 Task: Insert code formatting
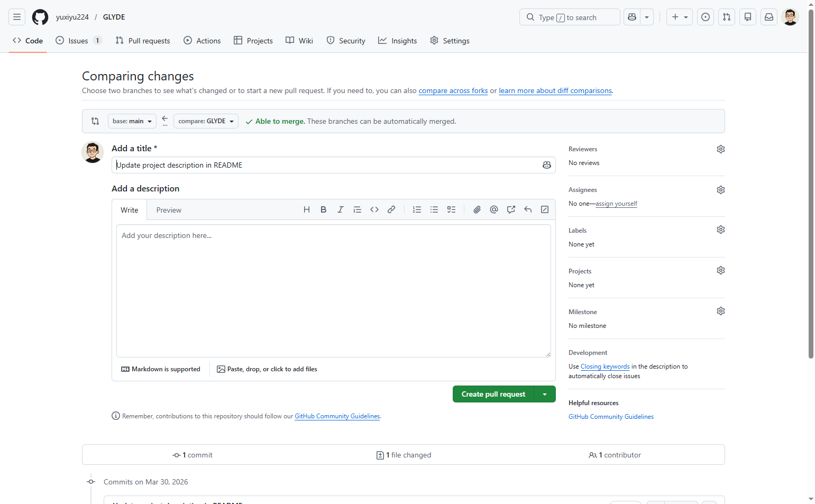[374, 209]
